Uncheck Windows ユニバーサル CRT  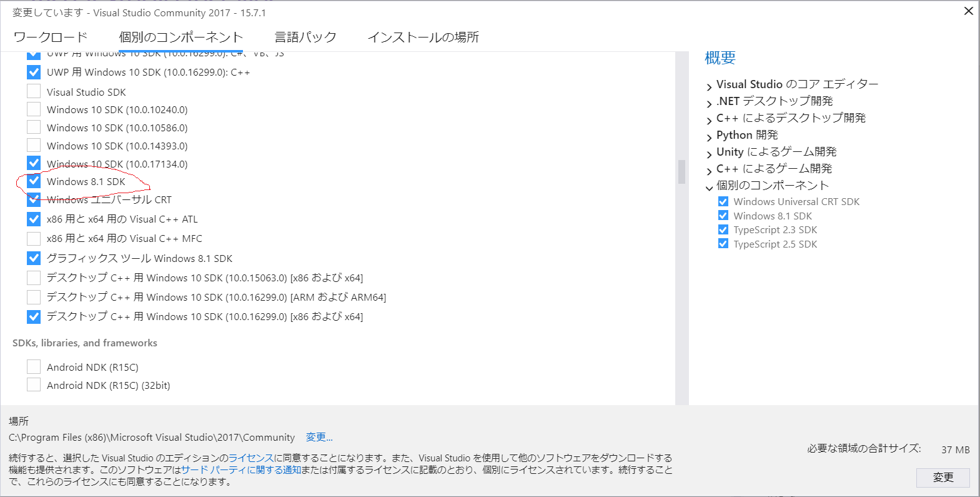coord(34,199)
